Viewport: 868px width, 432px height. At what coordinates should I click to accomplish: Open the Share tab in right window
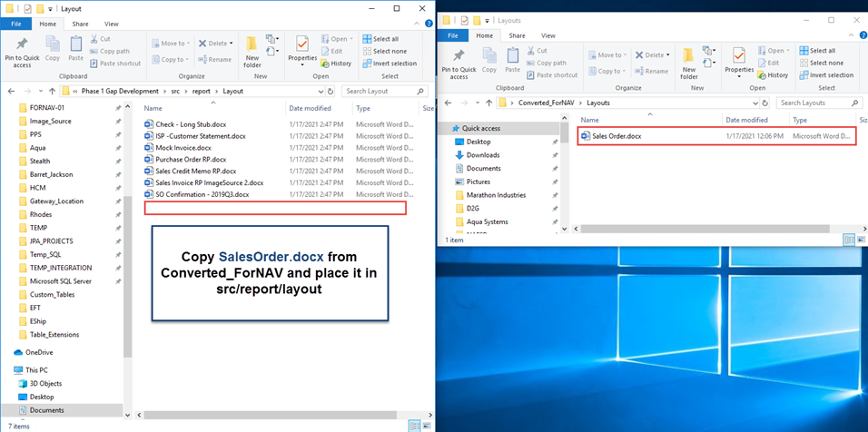point(518,35)
